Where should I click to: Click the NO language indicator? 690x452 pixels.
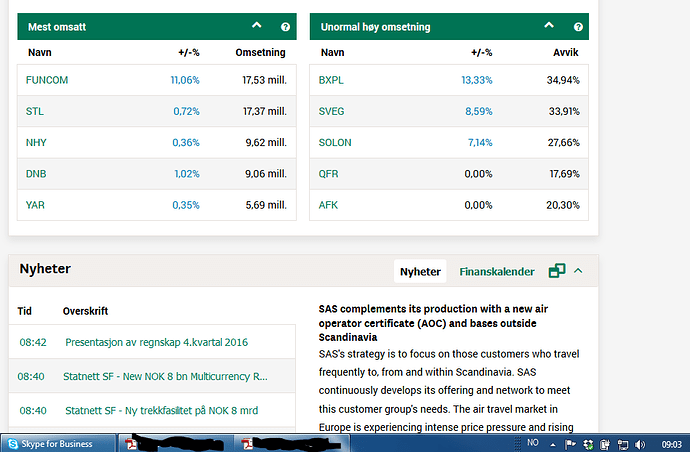(x=533, y=443)
